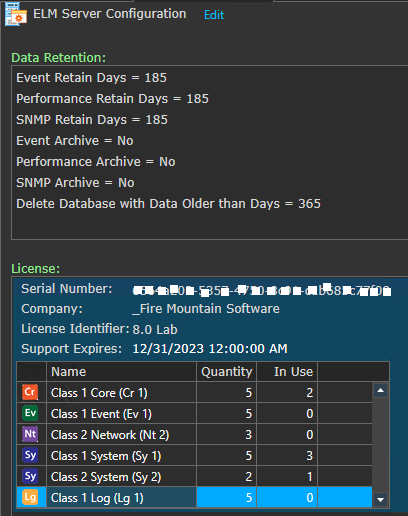Sort license table by Quantity column header
This screenshot has width=408, height=516.
pos(226,371)
